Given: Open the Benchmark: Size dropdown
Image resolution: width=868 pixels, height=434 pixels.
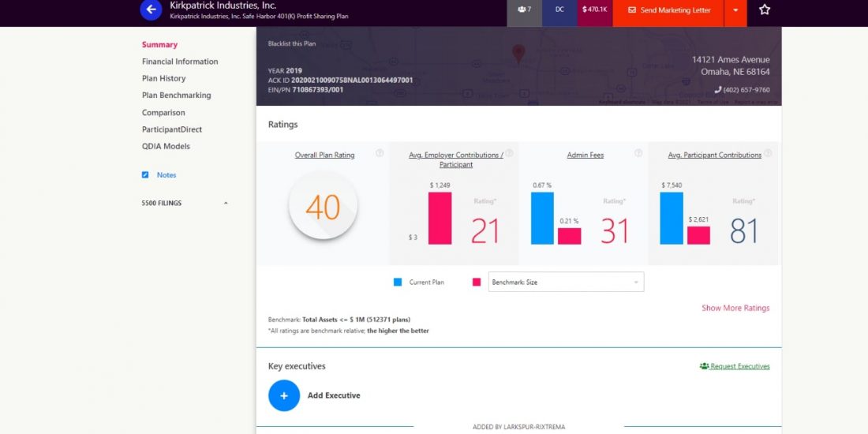Looking at the screenshot, I should pos(566,282).
